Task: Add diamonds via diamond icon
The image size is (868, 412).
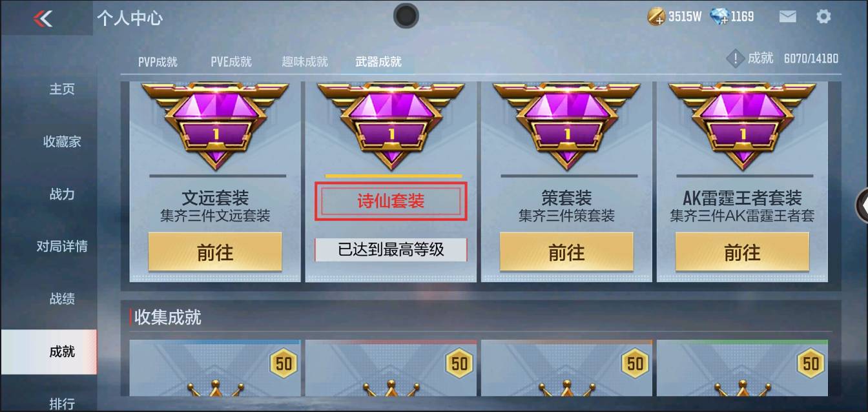Action: tap(719, 17)
